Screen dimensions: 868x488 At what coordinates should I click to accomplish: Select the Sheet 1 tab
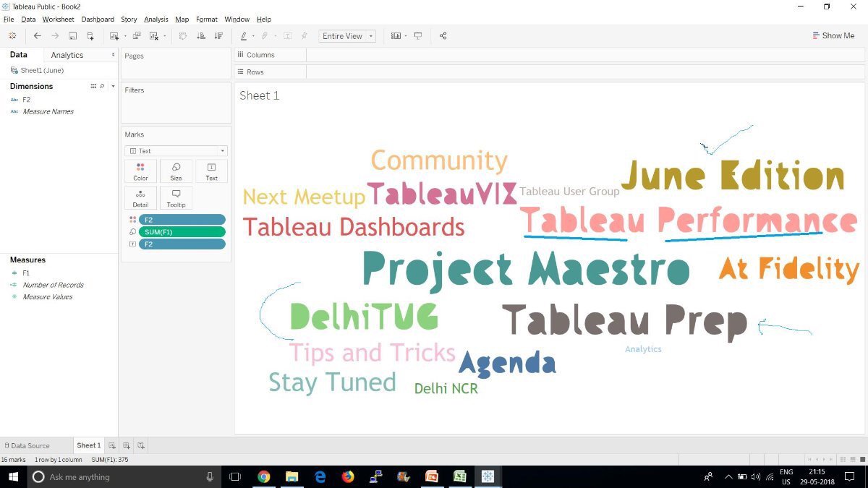[89, 445]
